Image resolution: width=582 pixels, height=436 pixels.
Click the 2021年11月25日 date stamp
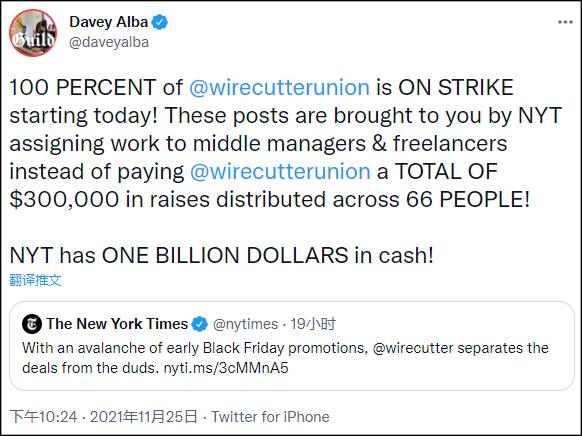(x=144, y=417)
